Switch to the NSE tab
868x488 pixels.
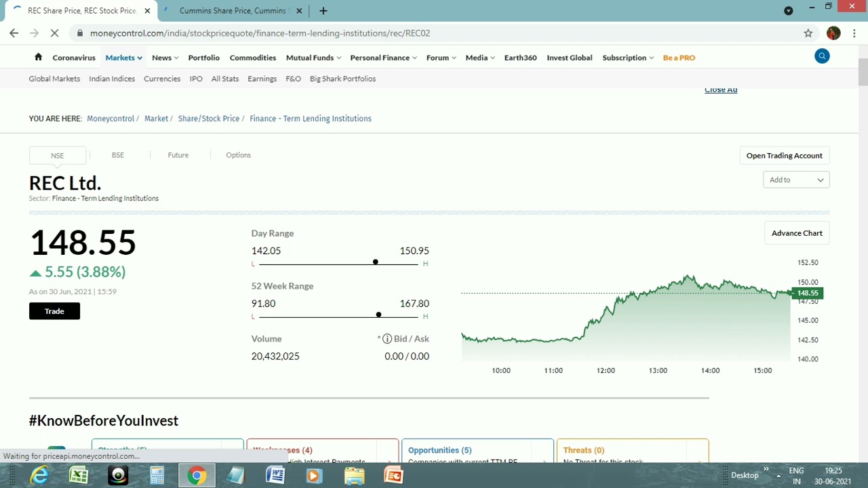pyautogui.click(x=58, y=155)
